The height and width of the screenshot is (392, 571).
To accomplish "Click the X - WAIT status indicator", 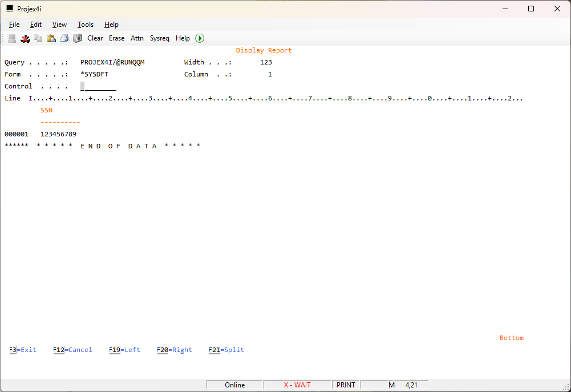I will pos(297,385).
